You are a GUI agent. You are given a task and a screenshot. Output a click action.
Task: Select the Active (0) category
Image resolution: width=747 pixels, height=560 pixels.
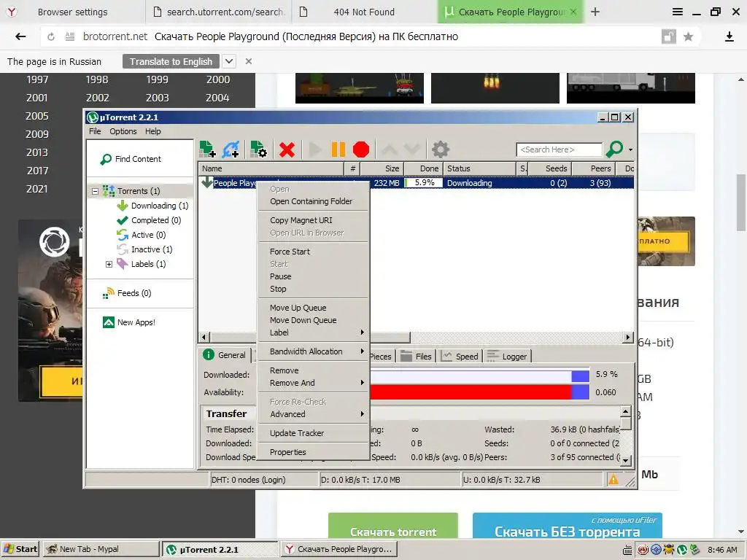click(142, 235)
